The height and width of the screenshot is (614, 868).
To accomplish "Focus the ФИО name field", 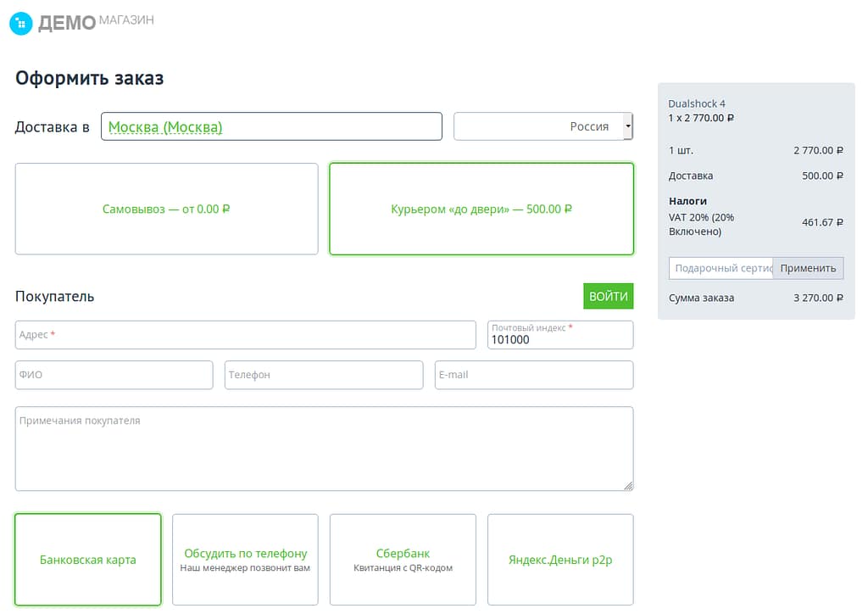I will [114, 375].
